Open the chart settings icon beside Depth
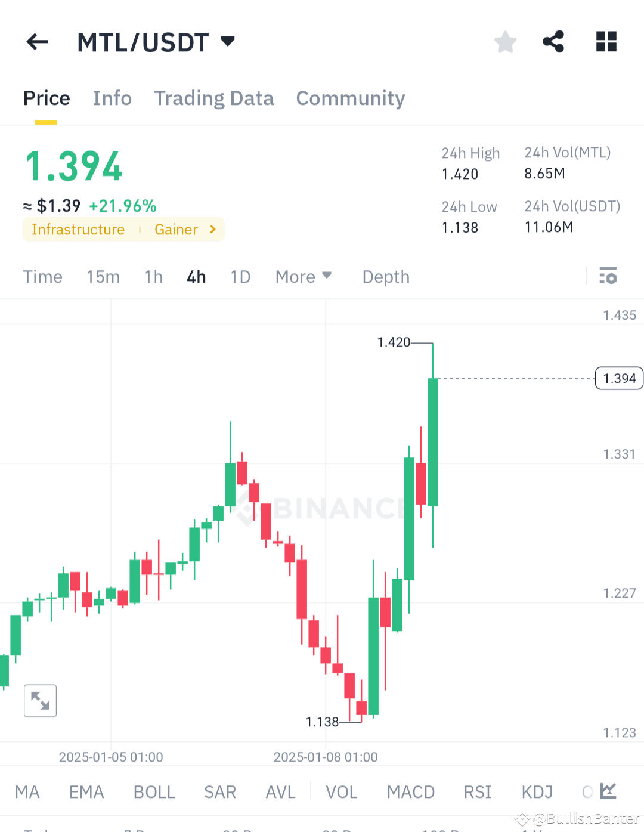This screenshot has width=644, height=832. tap(609, 276)
